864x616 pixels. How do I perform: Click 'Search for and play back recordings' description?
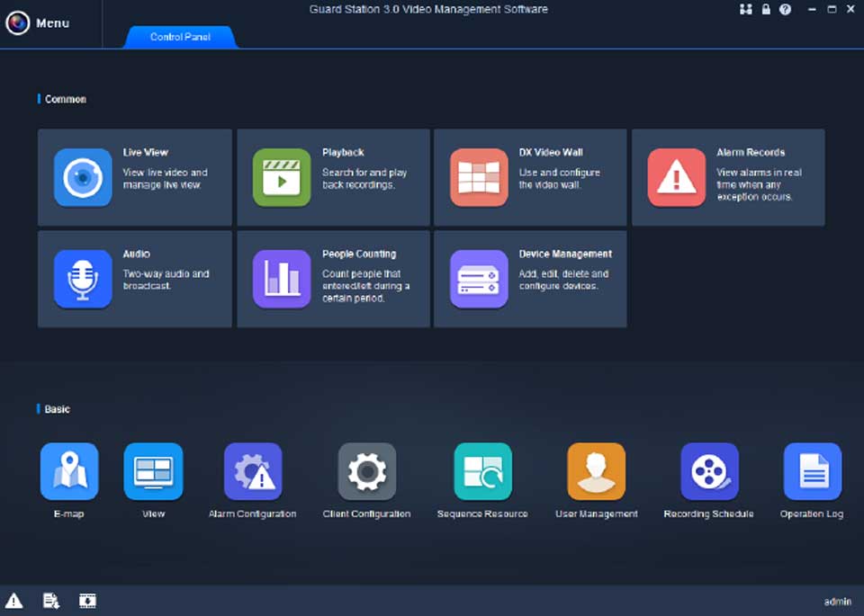click(x=364, y=178)
